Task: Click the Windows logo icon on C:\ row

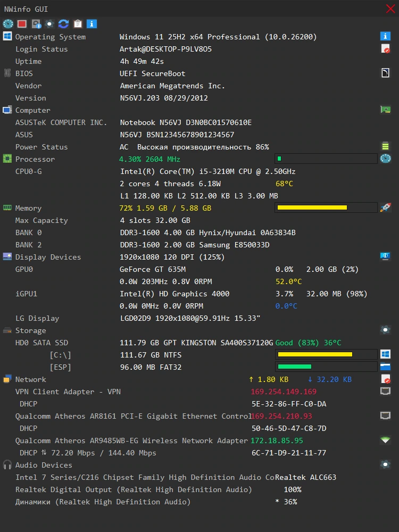Action: point(385,354)
